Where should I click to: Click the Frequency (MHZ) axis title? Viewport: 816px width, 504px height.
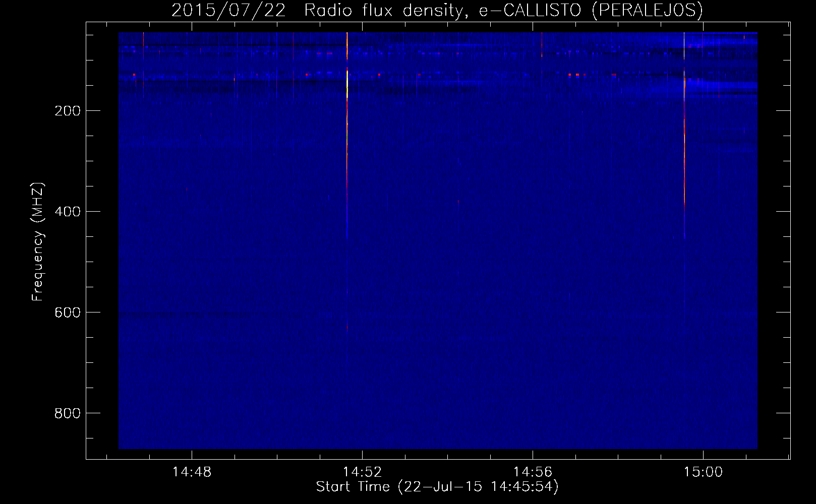point(38,242)
